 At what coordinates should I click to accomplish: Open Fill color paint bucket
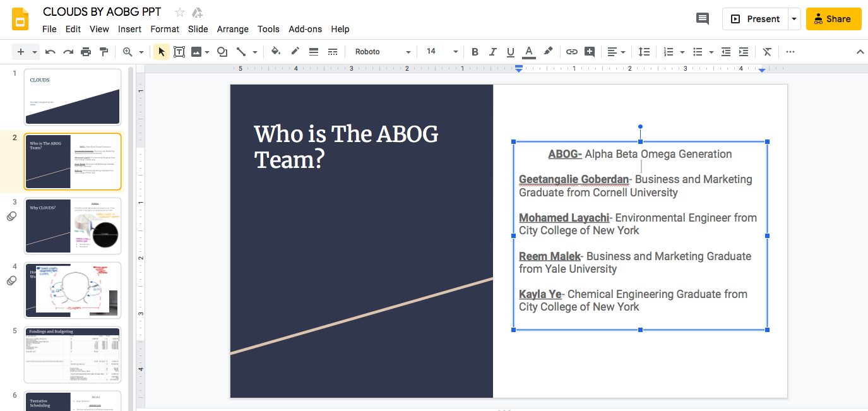pyautogui.click(x=275, y=52)
